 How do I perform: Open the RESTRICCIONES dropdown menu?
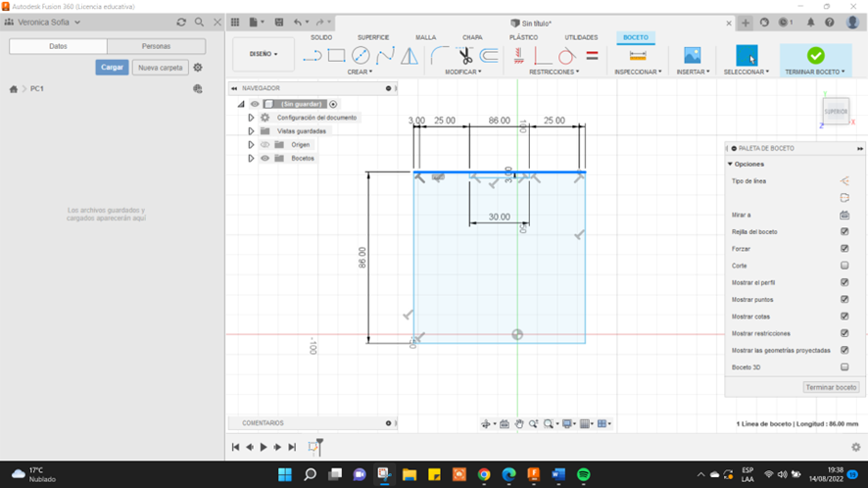[555, 72]
